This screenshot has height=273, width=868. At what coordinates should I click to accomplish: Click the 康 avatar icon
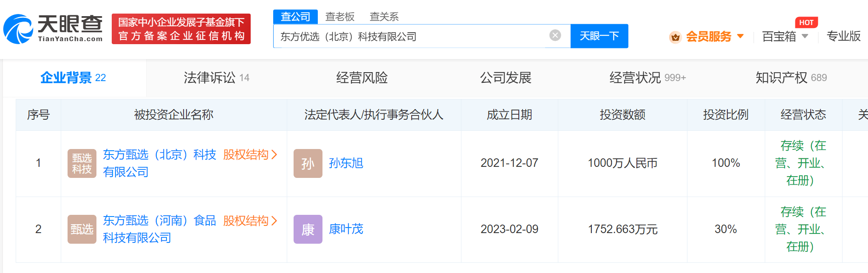[308, 229]
